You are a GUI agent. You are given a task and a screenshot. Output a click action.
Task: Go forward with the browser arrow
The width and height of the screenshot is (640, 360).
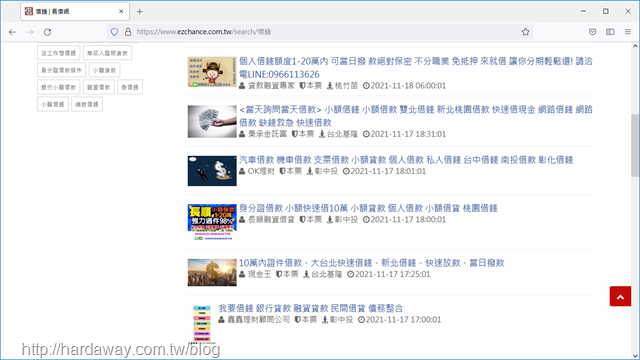[x=30, y=32]
